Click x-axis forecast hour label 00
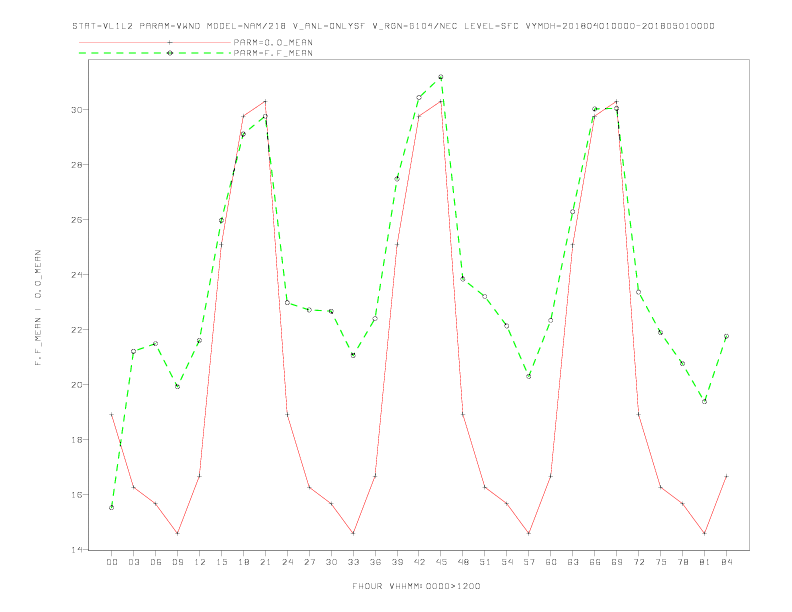Viewport: 792px width, 612px height. pyautogui.click(x=112, y=562)
